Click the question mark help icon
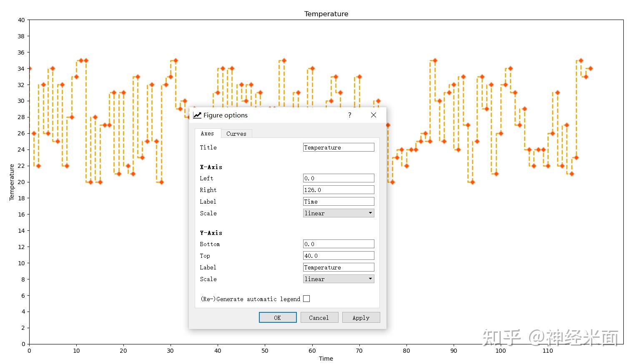The width and height of the screenshot is (635, 364). click(349, 115)
